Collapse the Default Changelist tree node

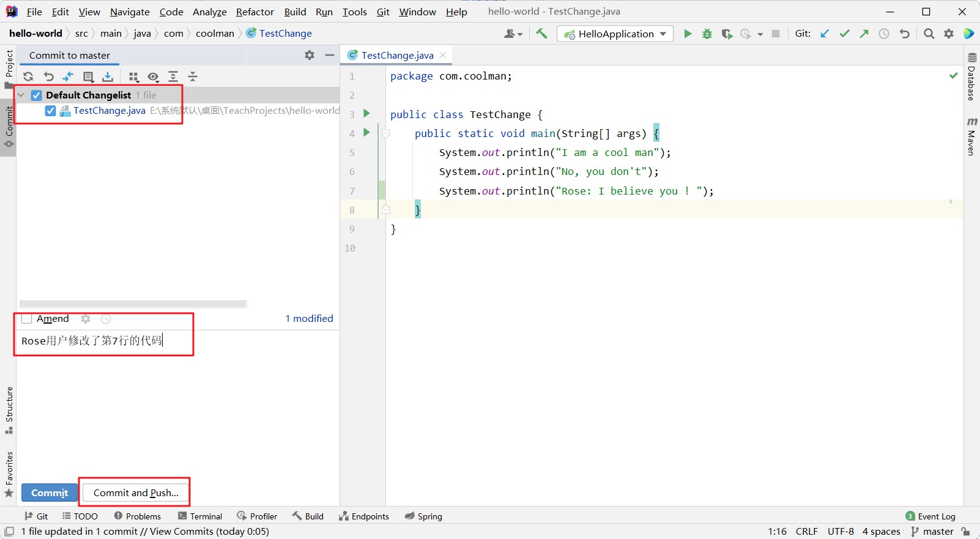click(x=21, y=95)
